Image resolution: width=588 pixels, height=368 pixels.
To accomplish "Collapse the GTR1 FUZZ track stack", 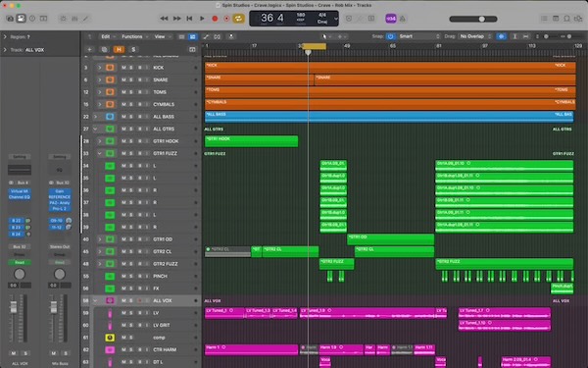I will [x=100, y=153].
